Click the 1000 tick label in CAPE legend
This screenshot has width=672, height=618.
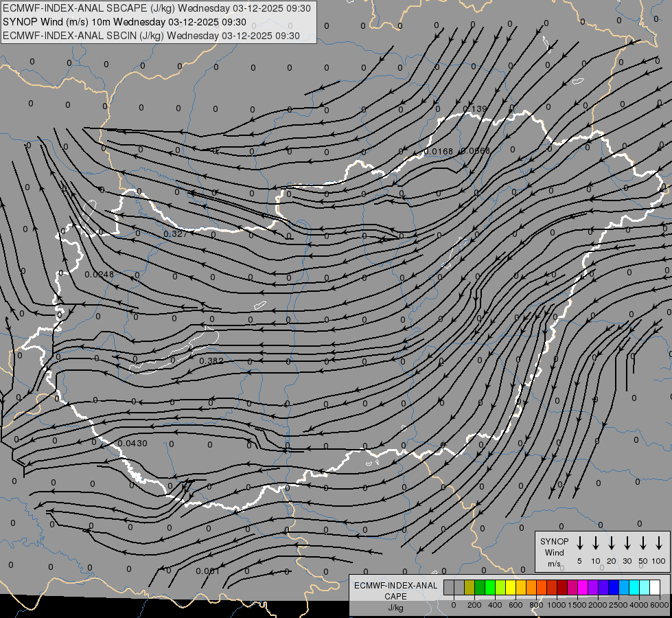coord(557,605)
